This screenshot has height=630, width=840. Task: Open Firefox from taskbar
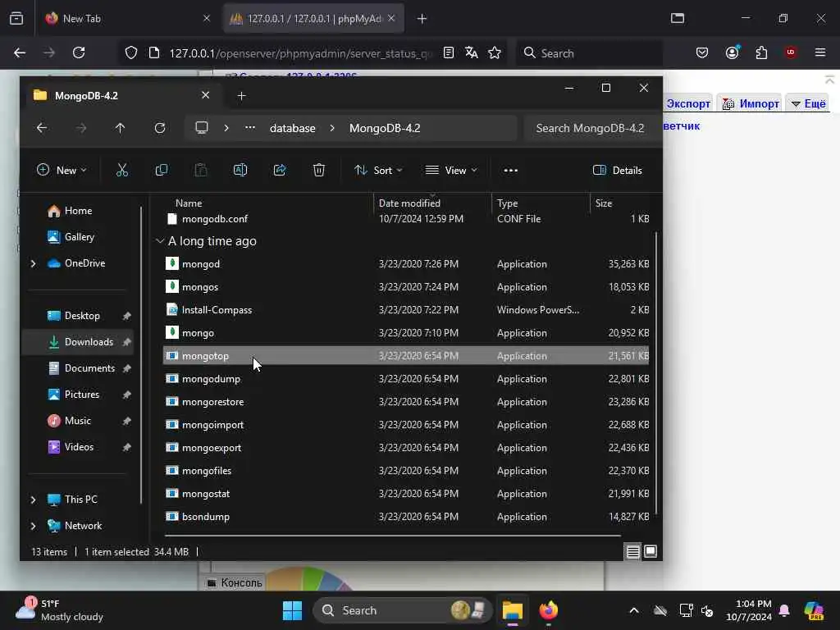tap(549, 610)
